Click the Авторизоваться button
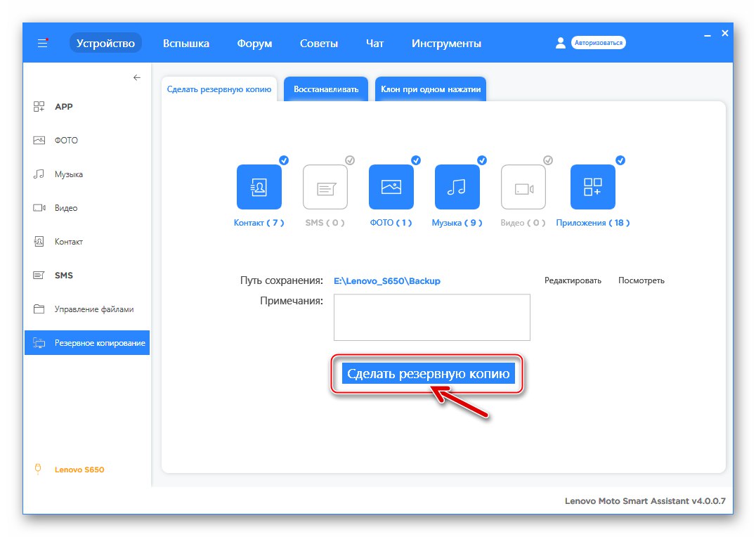Screen dimensions: 756x537 click(599, 43)
